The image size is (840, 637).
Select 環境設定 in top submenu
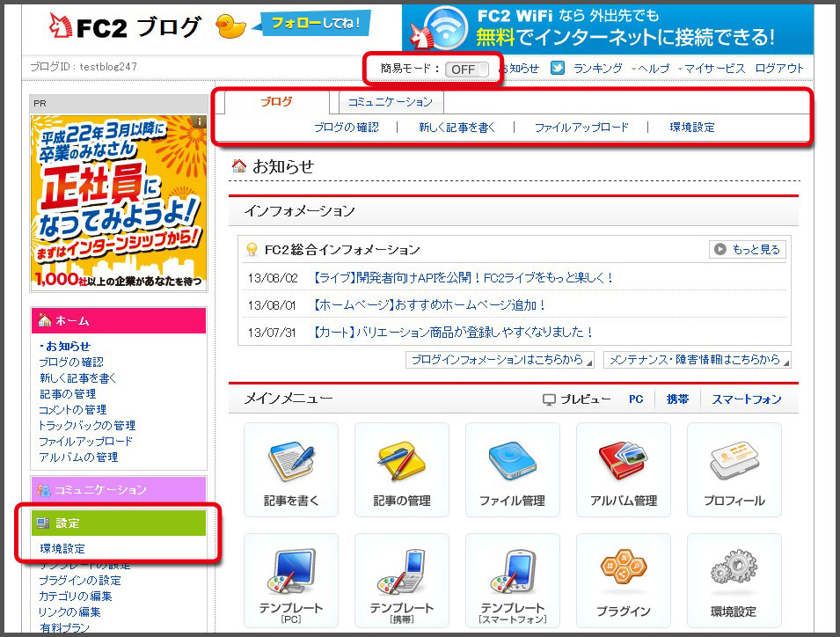[x=692, y=128]
